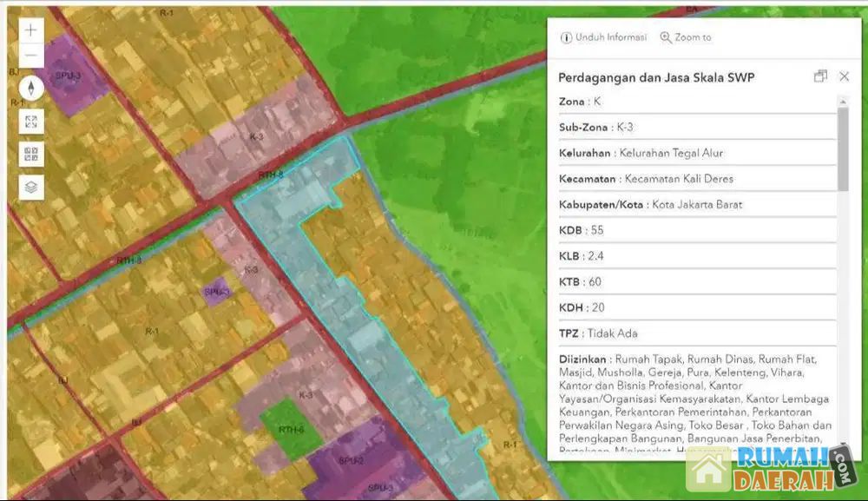This screenshot has width=868, height=501.
Task: Click the popup title Perdagangan dan Jasa Skala SWP
Action: (656, 77)
